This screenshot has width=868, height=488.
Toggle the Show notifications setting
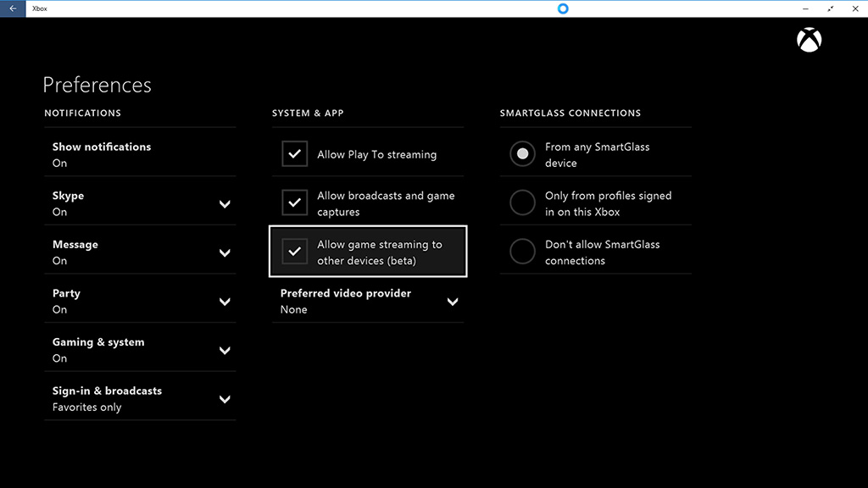tap(102, 154)
